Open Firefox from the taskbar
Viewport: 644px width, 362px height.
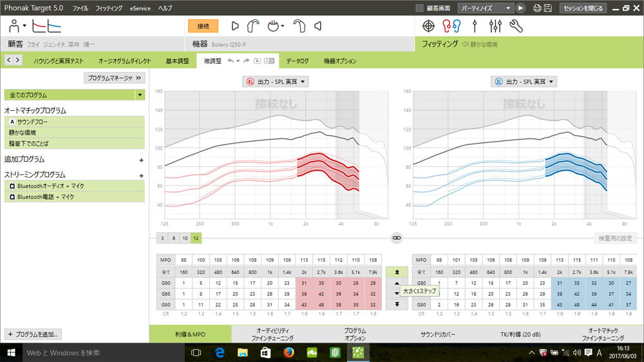point(289,352)
